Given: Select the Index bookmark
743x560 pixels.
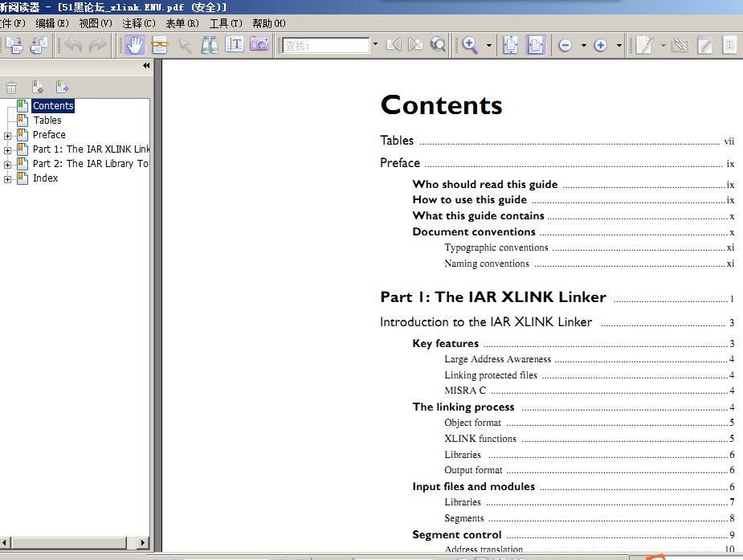Looking at the screenshot, I should (x=45, y=178).
